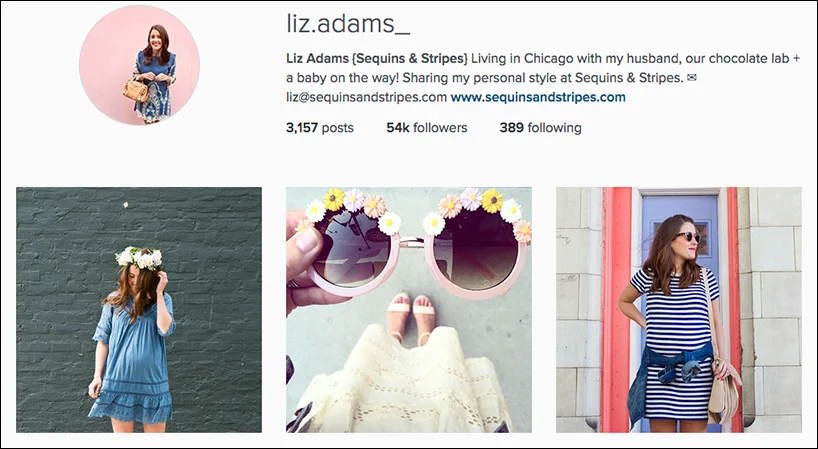Click the liz@sequinsandstripes.com email address
818x449 pixels.
pyautogui.click(x=366, y=98)
